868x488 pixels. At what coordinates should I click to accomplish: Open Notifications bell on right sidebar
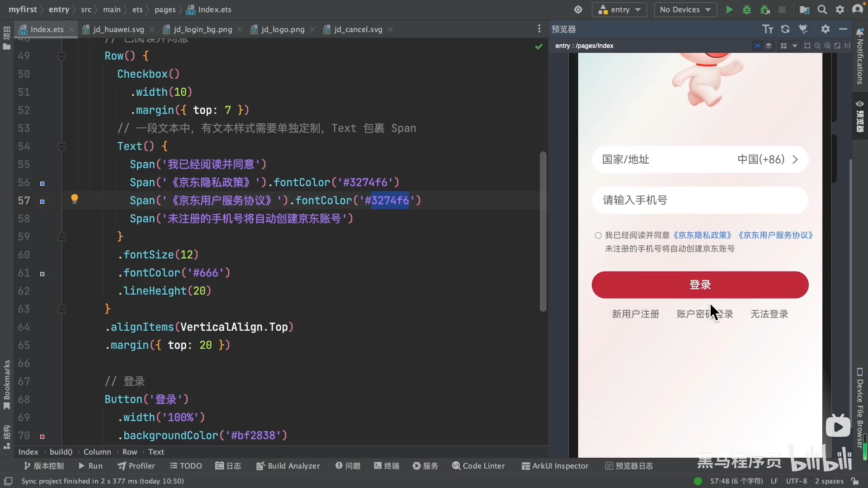coord(860,33)
